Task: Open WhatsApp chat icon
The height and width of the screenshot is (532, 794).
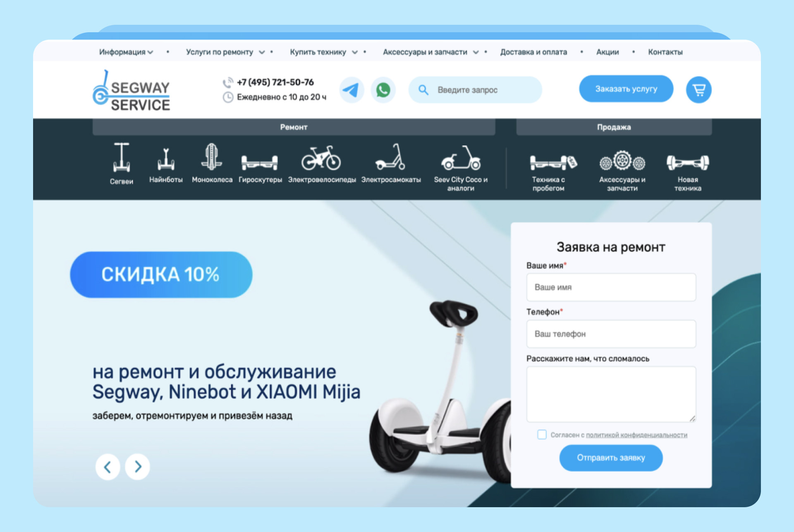Action: tap(383, 90)
